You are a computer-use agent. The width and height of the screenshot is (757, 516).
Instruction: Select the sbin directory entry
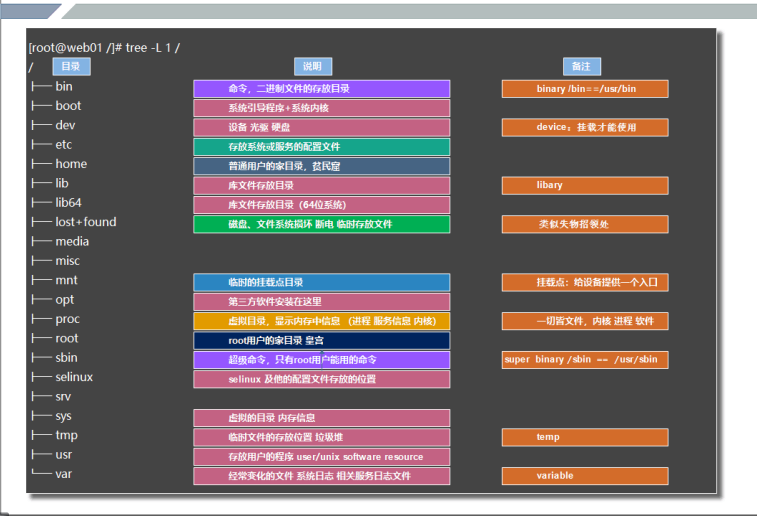(66, 357)
